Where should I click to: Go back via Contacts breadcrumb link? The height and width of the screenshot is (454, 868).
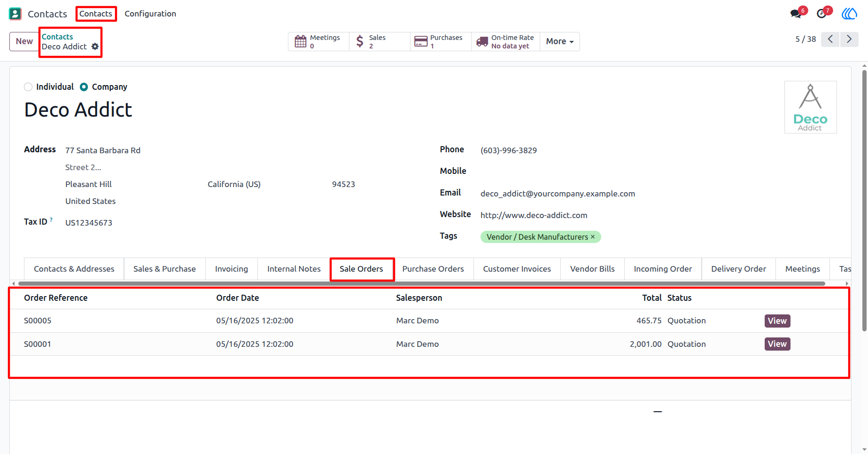[x=57, y=37]
